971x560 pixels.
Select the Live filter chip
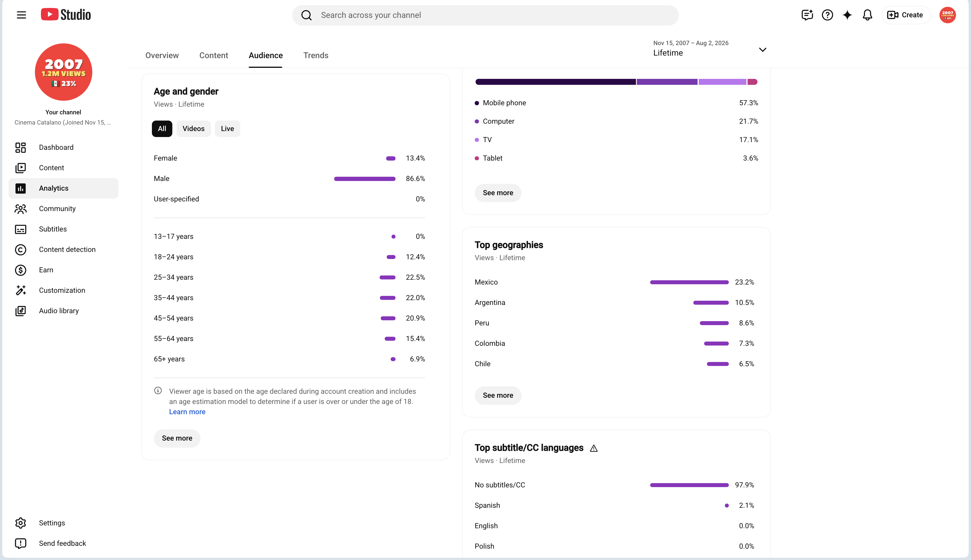pos(227,129)
